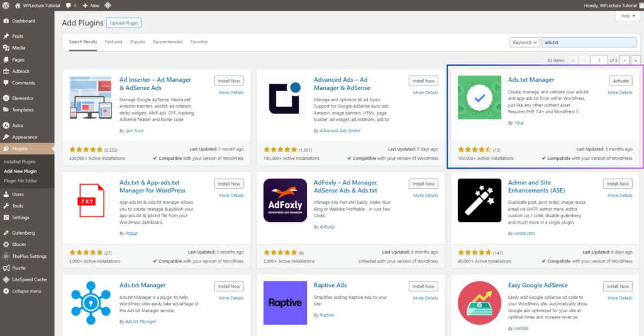
Task: Click AdFoxly fox logo thumbnail
Action: coord(285,201)
